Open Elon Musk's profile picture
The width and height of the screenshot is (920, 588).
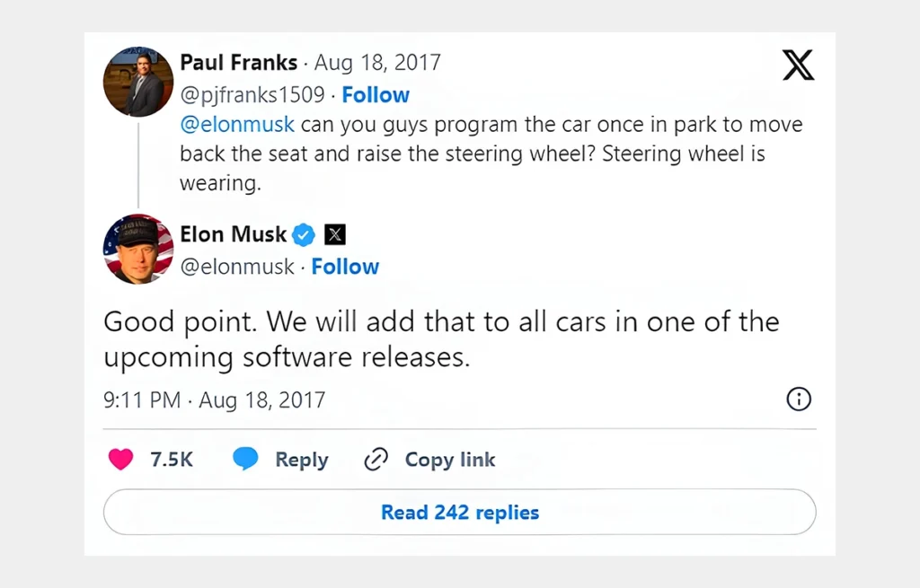[137, 249]
